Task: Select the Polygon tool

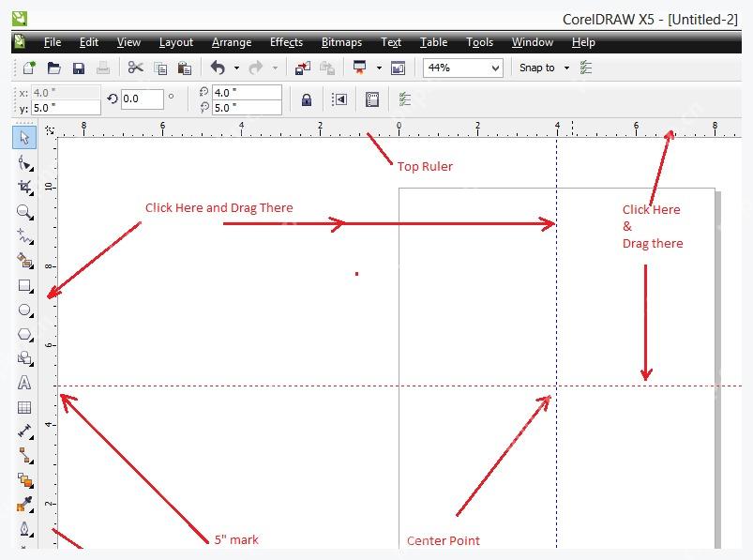Action: click(x=24, y=334)
